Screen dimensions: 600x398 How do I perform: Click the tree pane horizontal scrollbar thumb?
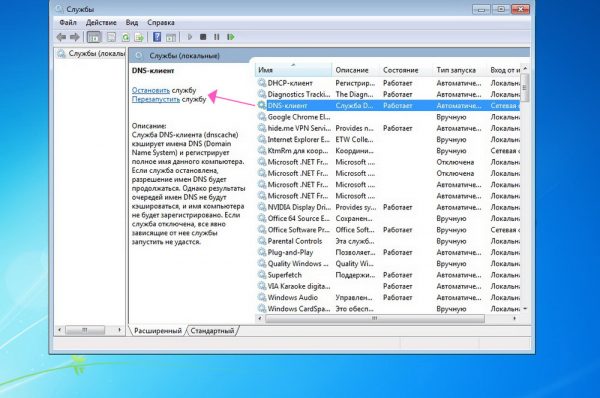[85, 329]
